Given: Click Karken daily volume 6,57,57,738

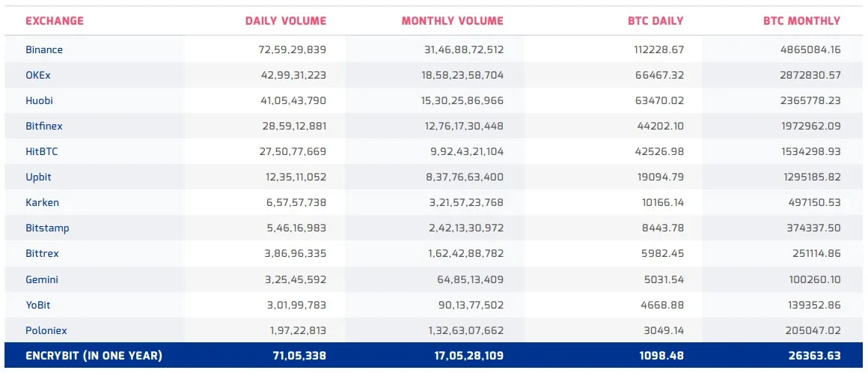Looking at the screenshot, I should click(x=297, y=202).
